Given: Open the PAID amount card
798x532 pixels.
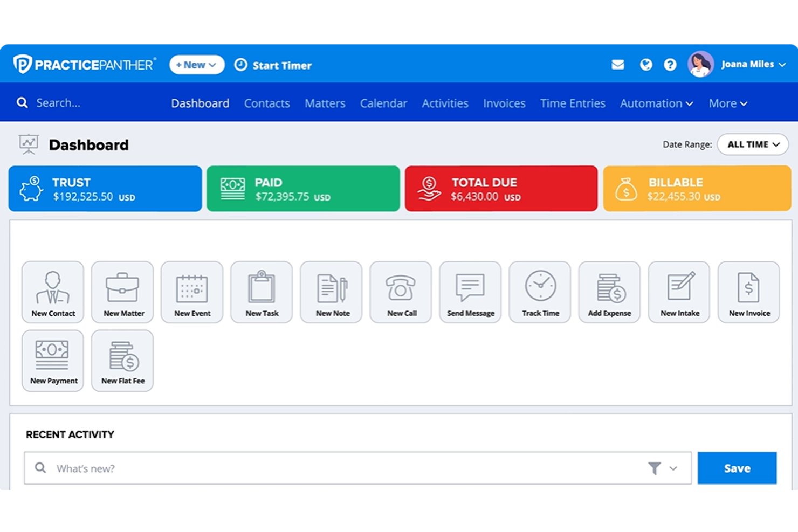Looking at the screenshot, I should pos(303,189).
